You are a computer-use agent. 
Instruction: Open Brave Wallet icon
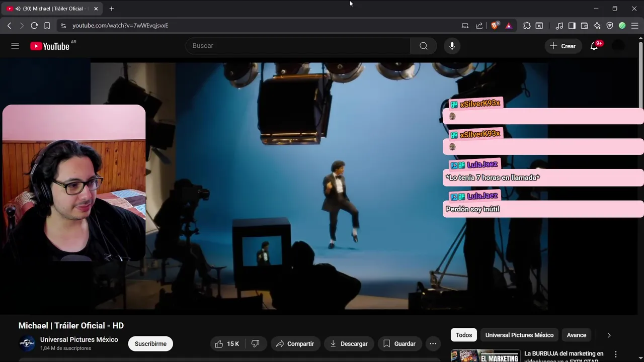click(585, 25)
